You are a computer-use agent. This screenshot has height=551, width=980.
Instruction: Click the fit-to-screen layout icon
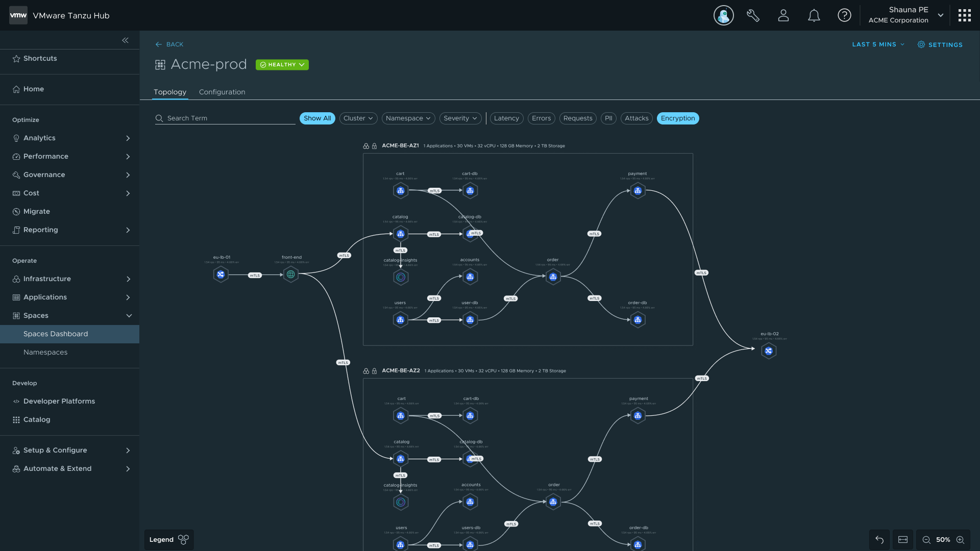point(903,540)
